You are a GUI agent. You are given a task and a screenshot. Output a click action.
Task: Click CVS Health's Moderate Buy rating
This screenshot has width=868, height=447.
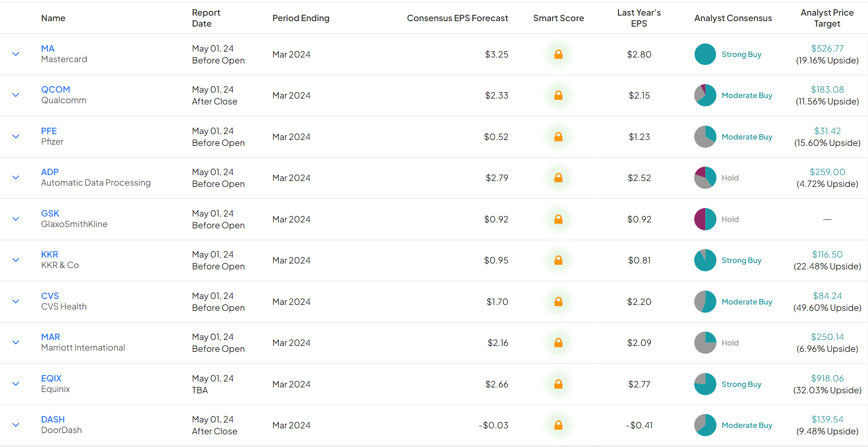click(747, 302)
